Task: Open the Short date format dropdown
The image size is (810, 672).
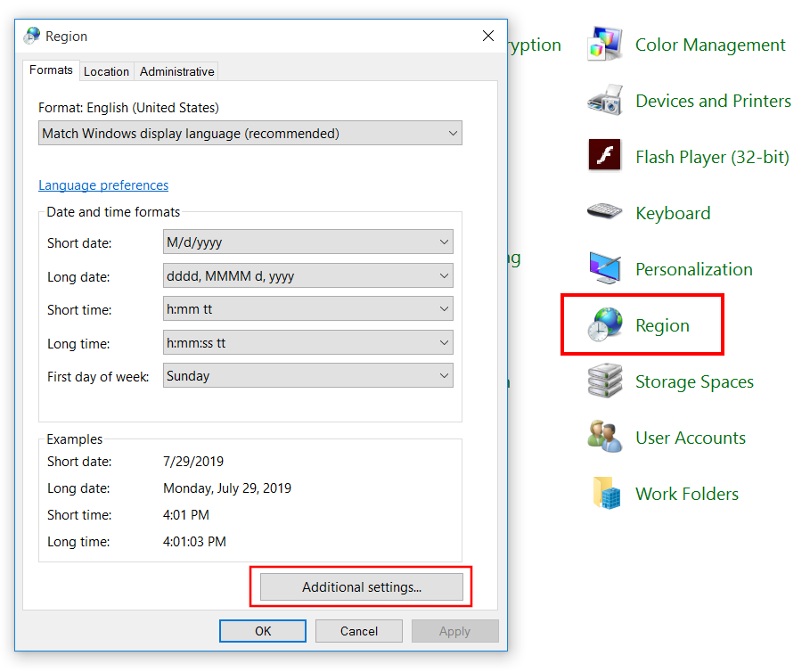Action: coord(308,242)
